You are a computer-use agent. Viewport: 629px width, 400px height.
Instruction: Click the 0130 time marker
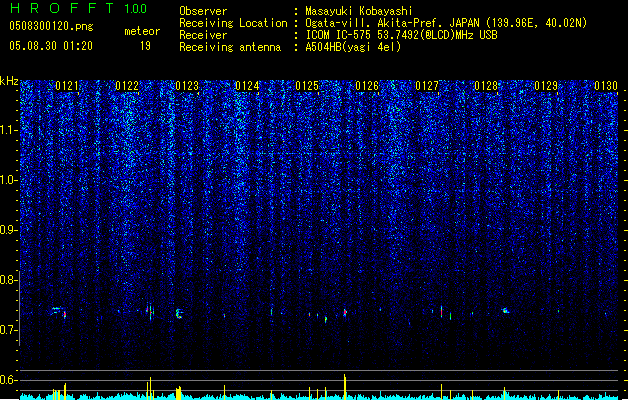(x=606, y=86)
